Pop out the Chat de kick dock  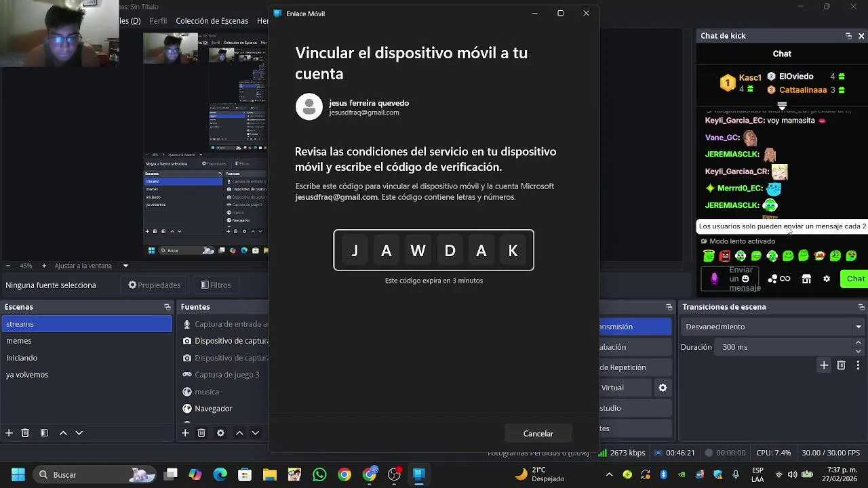pos(848,36)
